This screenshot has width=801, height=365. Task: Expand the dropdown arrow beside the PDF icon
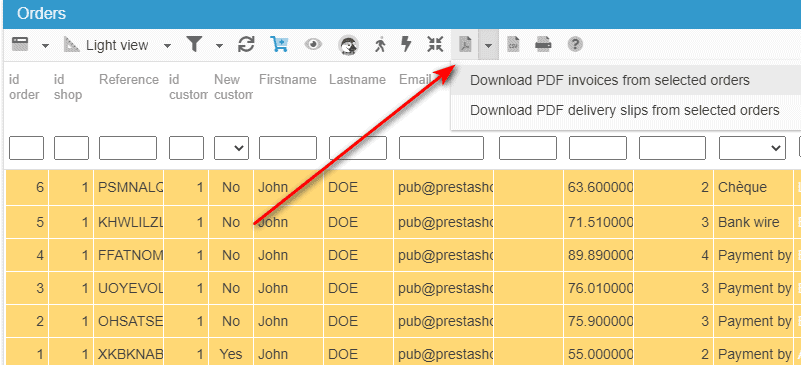[488, 45]
